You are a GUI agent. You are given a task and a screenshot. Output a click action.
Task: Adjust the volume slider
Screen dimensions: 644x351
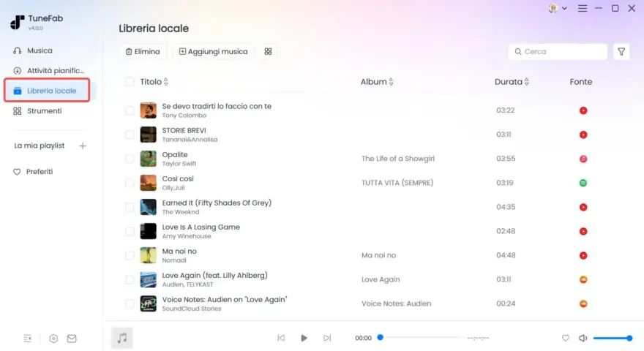click(613, 338)
